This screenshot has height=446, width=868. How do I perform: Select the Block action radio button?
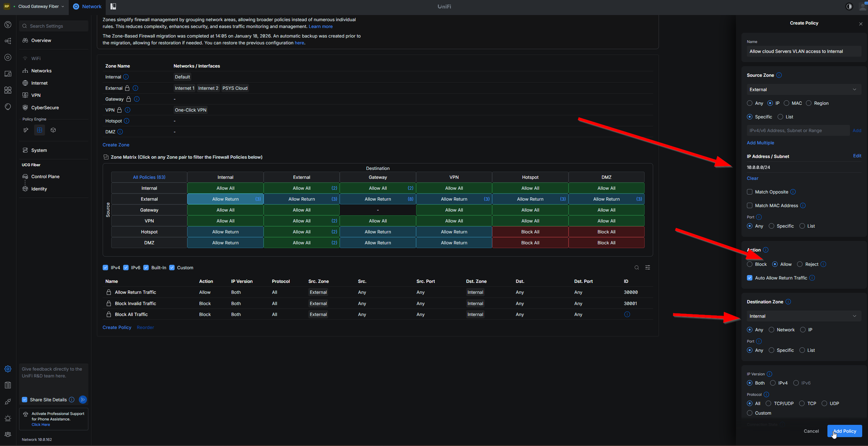[750, 264]
